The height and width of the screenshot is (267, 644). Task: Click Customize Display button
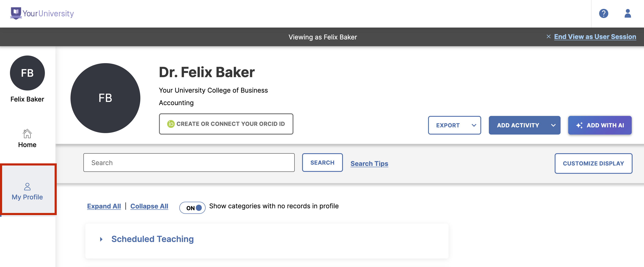coord(593,163)
